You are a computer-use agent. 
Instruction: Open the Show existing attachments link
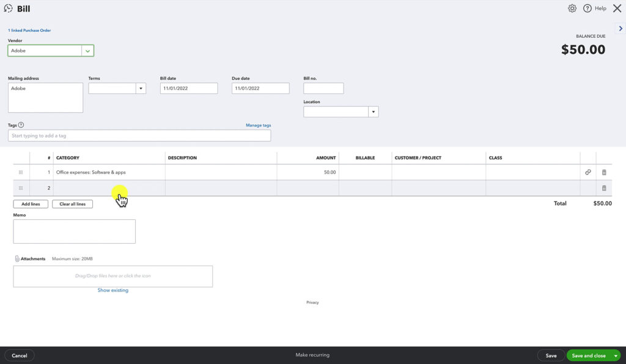[x=112, y=289]
